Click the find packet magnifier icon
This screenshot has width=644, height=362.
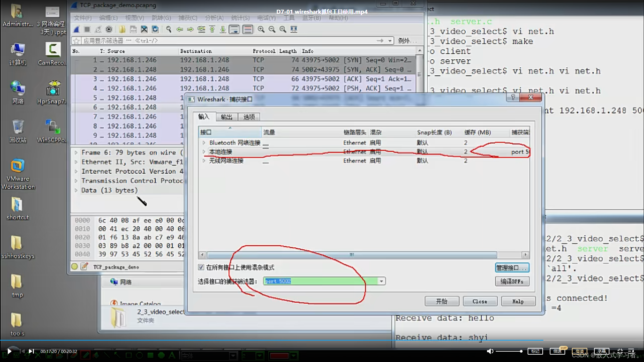[x=168, y=29]
